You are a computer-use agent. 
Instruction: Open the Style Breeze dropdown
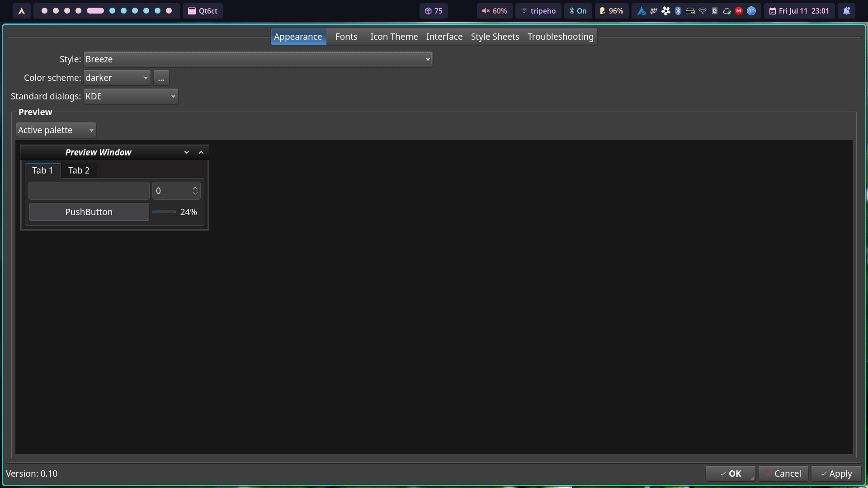click(x=258, y=59)
